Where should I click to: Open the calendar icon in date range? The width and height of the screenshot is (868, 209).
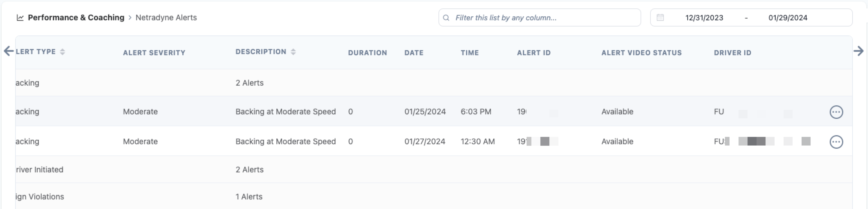click(x=660, y=17)
